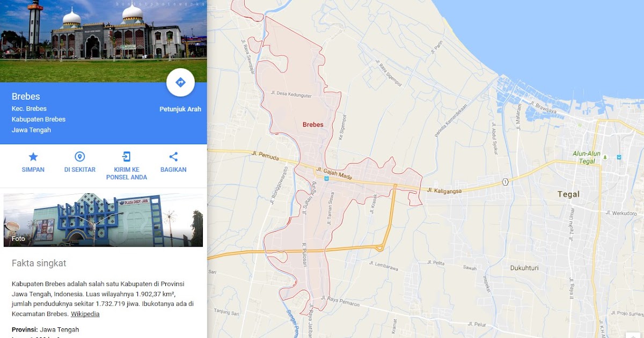Select the Brebes label inside the outlined region
This screenshot has width=644, height=338.
[x=313, y=124]
